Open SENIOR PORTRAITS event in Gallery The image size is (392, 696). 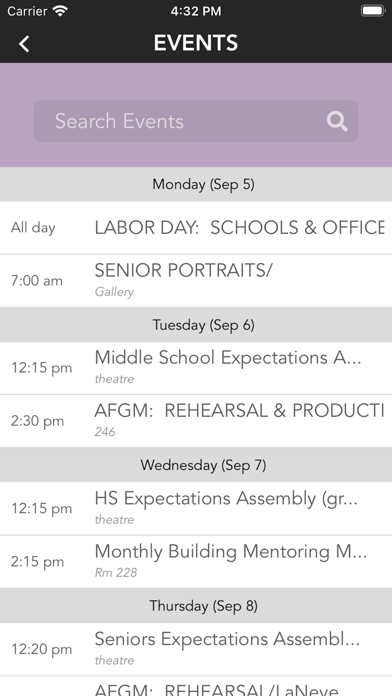196,281
